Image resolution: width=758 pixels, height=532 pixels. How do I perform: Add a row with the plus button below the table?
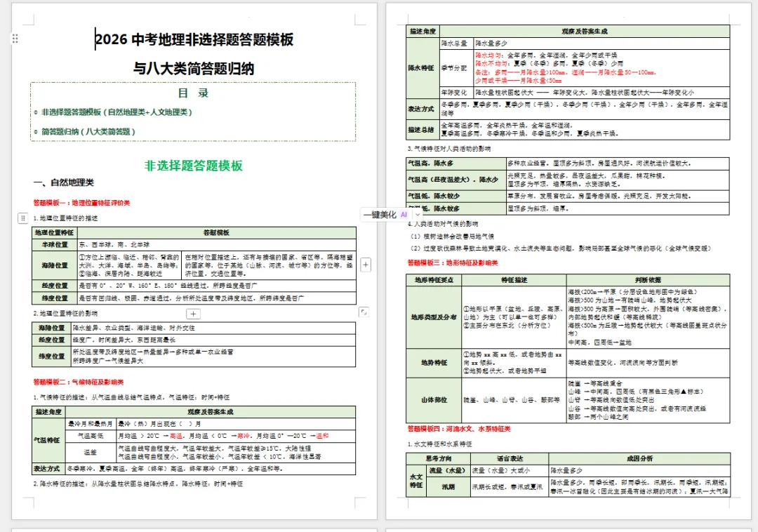pos(194,314)
